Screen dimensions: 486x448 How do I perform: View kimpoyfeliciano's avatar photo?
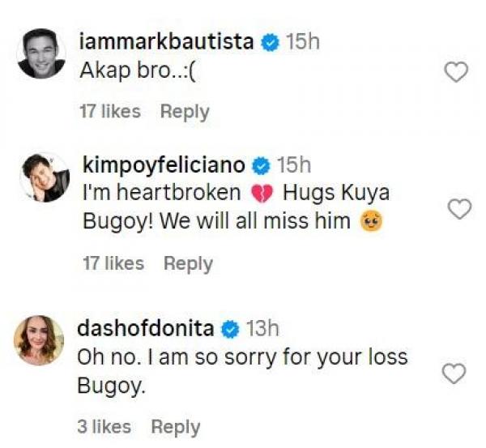click(44, 177)
